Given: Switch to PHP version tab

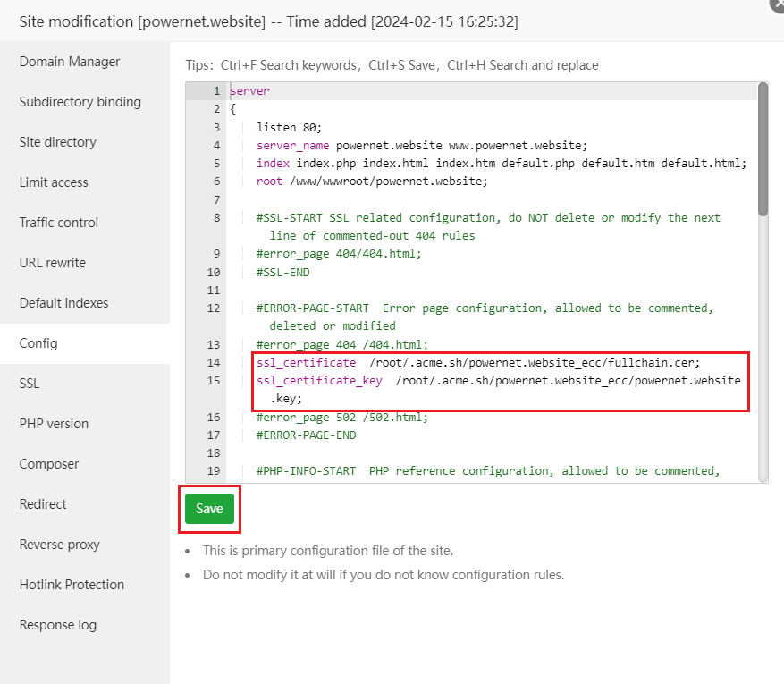Looking at the screenshot, I should coord(54,424).
